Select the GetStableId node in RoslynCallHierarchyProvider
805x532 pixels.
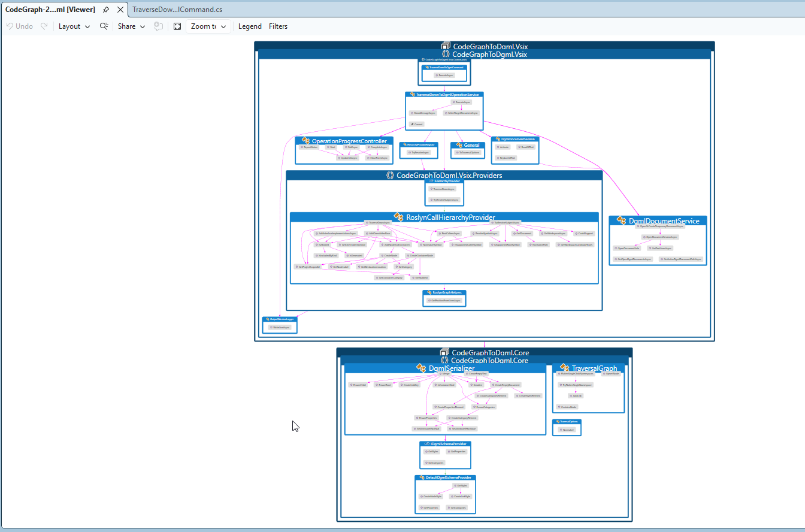420,277
